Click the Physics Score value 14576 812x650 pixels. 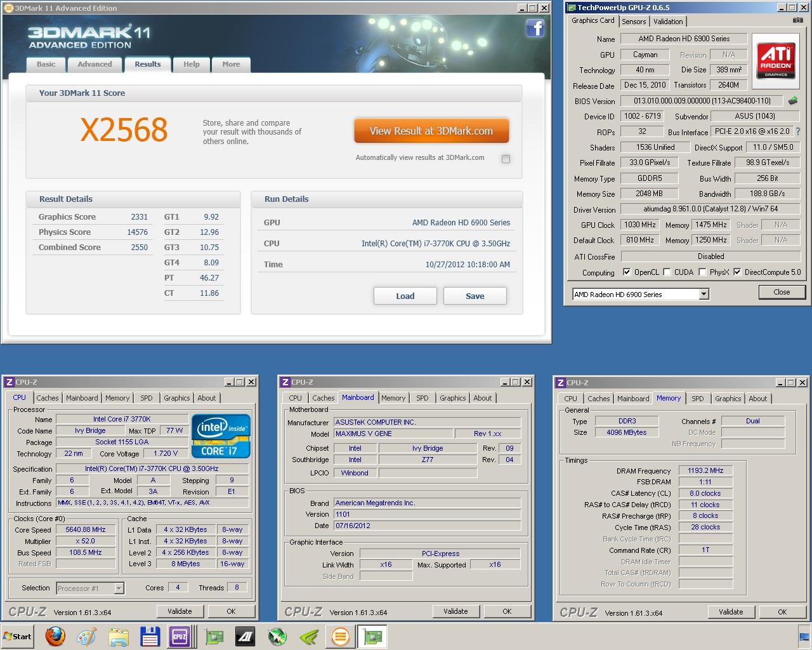point(138,232)
